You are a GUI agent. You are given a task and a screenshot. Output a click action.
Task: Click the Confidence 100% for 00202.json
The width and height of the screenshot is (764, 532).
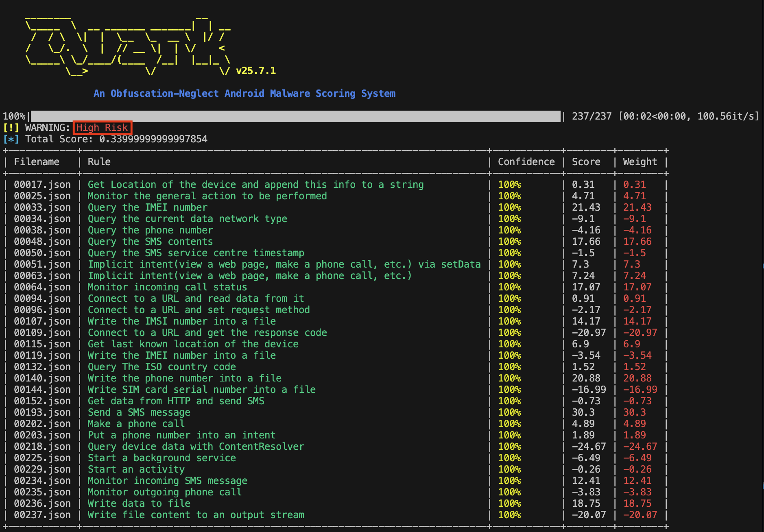[x=509, y=424]
